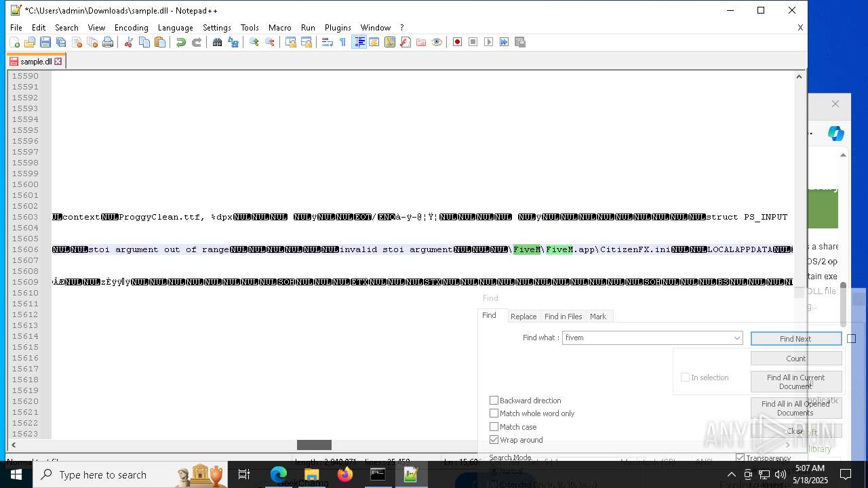Open Microsoft Edge from taskbar
The image size is (868, 488).
point(279,474)
